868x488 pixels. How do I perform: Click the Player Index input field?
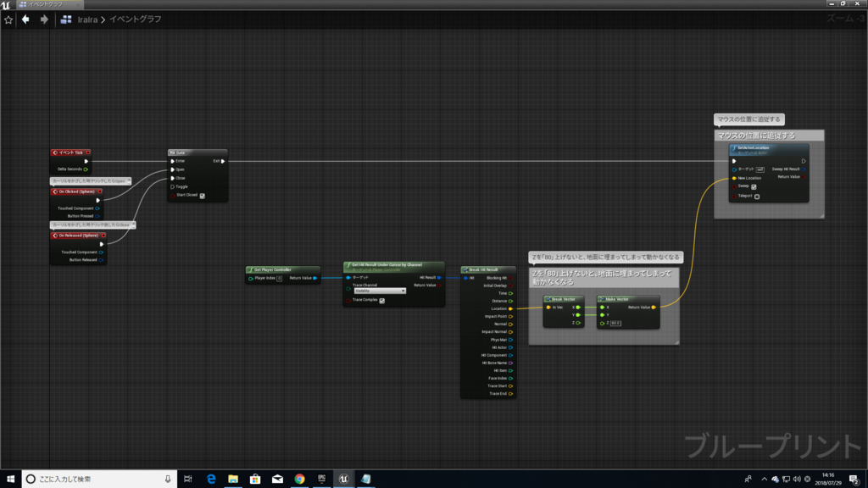point(280,278)
